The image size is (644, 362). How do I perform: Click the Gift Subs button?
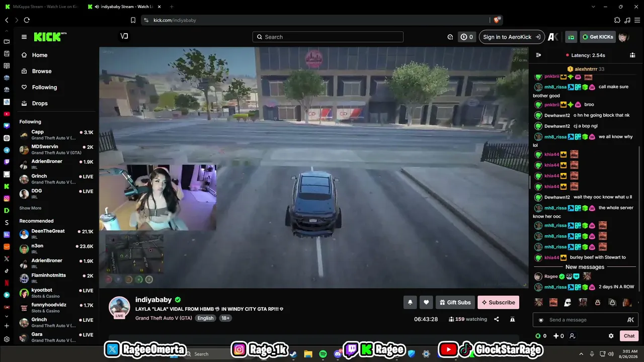[x=455, y=302]
